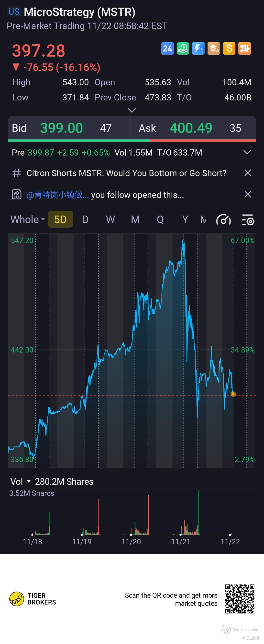Tap the blue lightning bolt icon
This screenshot has width=264, height=644.
click(198, 49)
